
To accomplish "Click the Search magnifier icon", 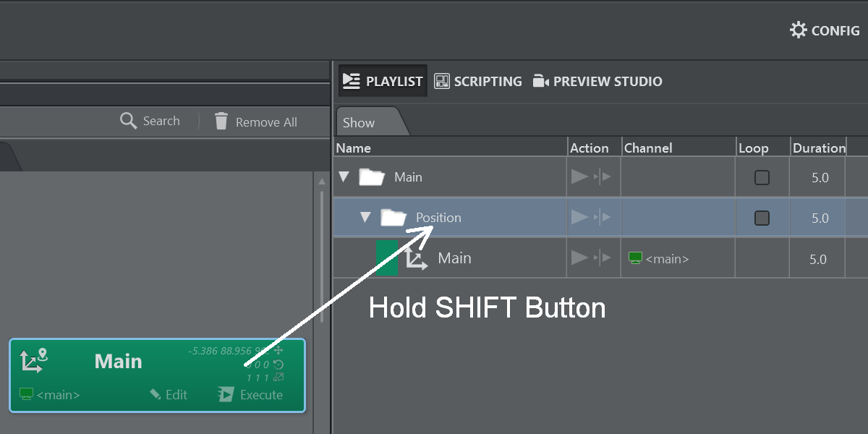I will 128,121.
